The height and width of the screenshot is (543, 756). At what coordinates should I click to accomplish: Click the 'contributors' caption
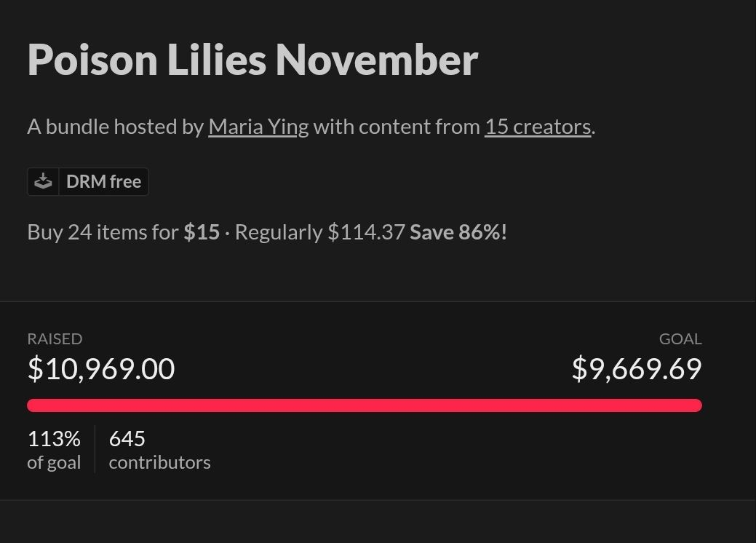(159, 462)
